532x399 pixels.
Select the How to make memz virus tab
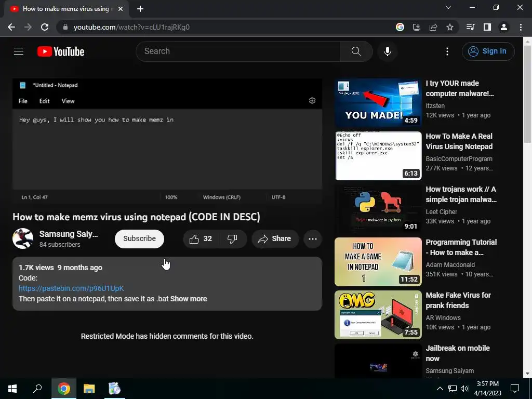[x=66, y=9]
